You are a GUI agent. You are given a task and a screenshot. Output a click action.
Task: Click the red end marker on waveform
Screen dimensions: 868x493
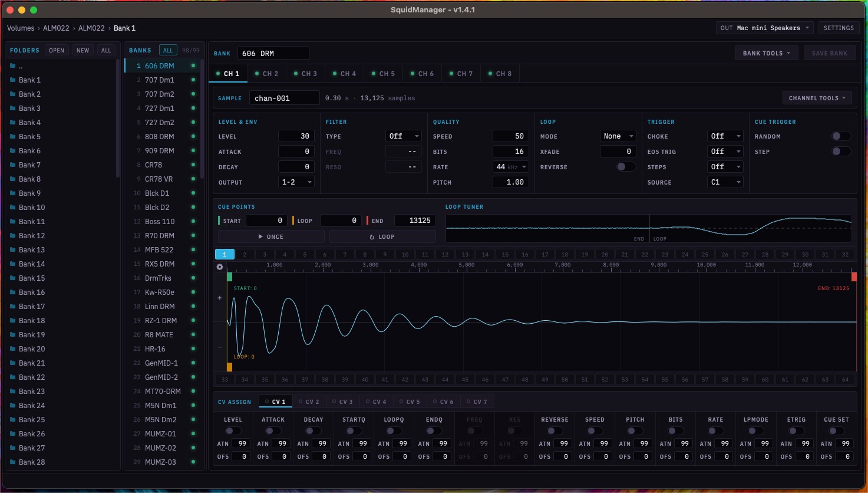(x=854, y=277)
